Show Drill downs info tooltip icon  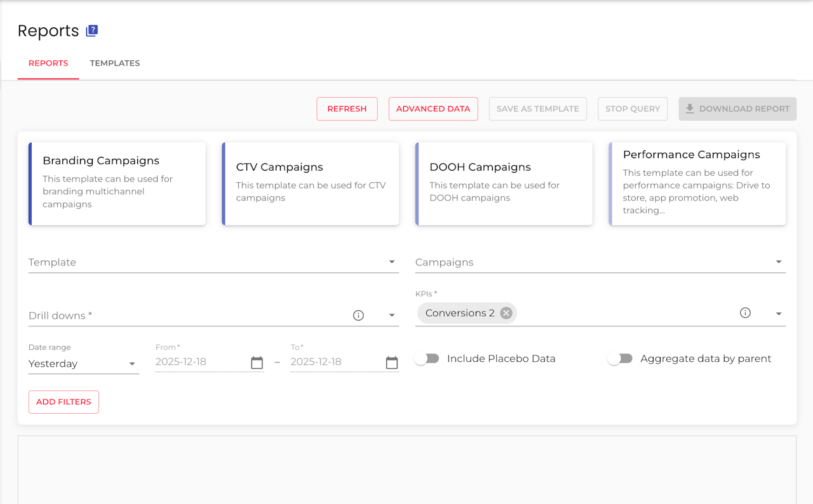(x=358, y=315)
